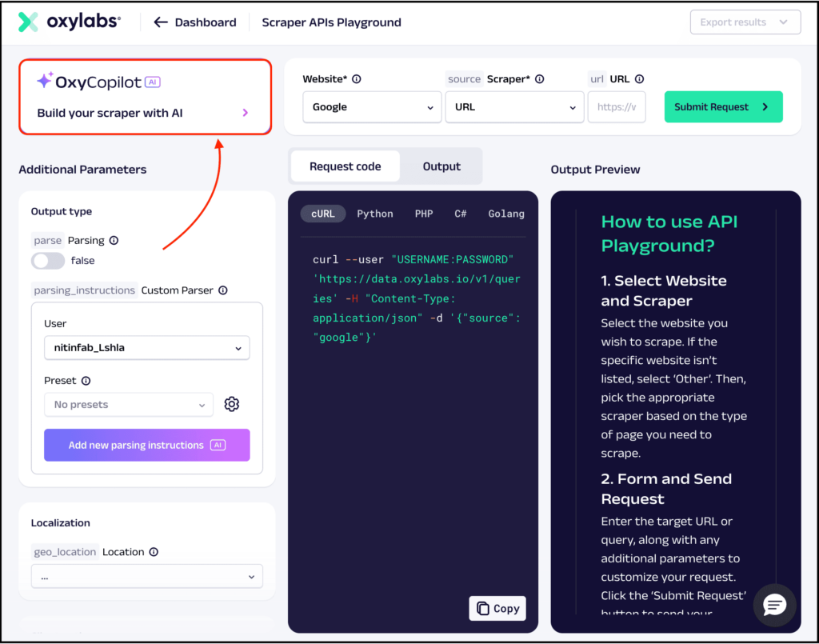Toggle the Parsing switch

(x=48, y=261)
